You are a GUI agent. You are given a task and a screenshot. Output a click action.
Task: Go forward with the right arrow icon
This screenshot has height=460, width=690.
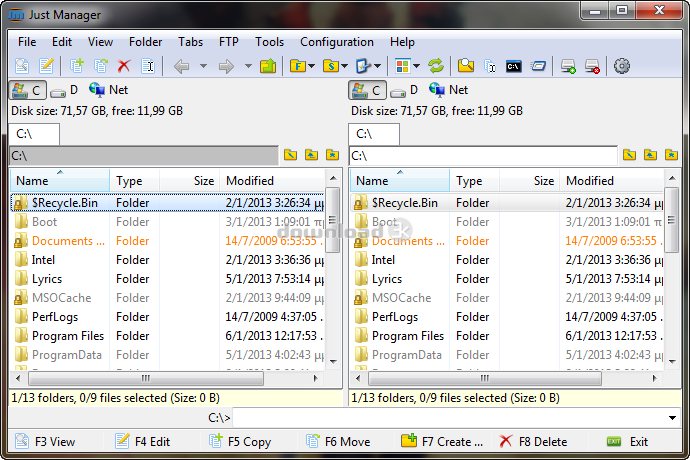(226, 66)
